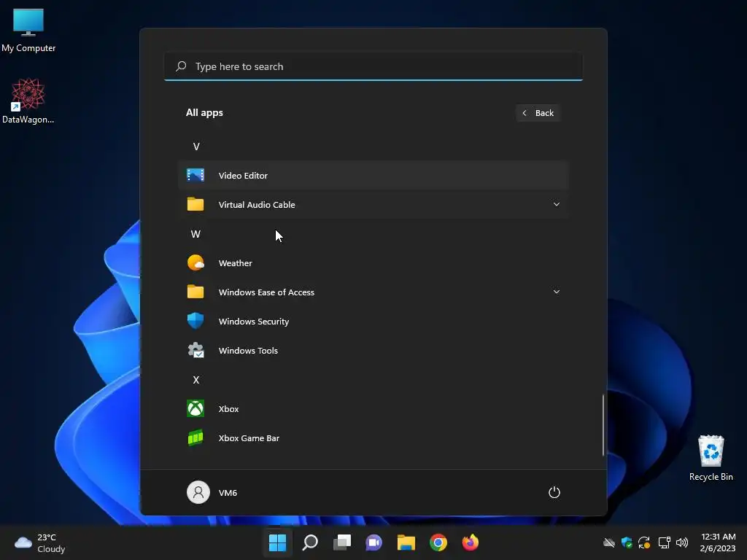Click the crossed-out cloud tray icon
The height and width of the screenshot is (560, 747).
point(609,542)
